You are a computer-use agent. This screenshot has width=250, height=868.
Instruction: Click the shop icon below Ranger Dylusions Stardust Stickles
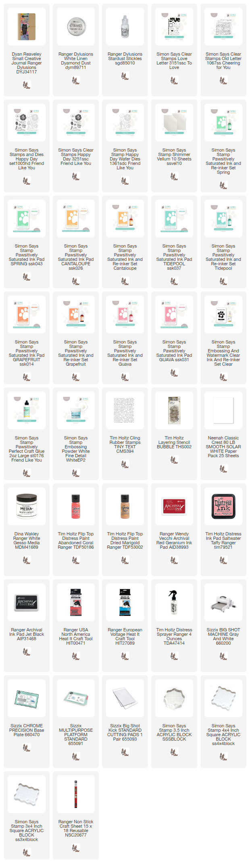pos(125,76)
